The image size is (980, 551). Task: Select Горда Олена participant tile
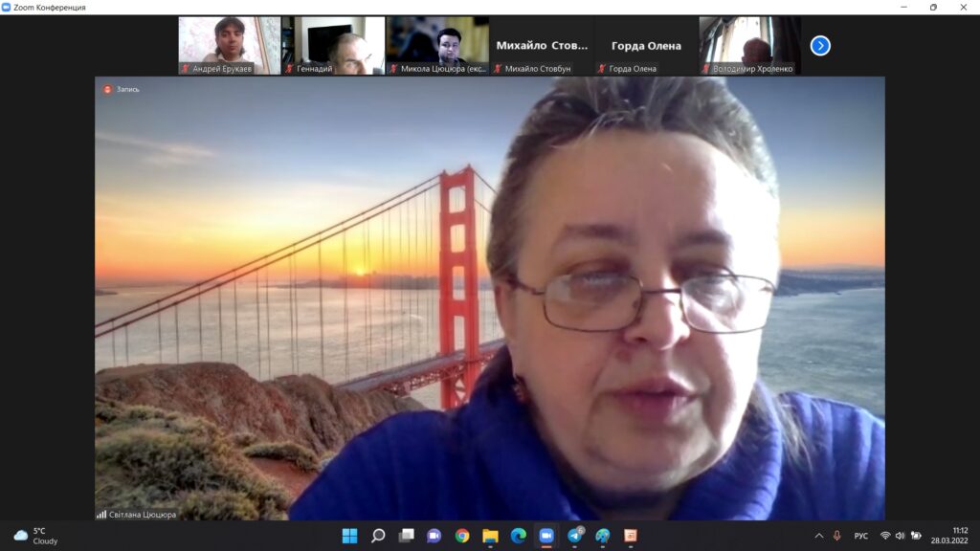[x=646, y=46]
